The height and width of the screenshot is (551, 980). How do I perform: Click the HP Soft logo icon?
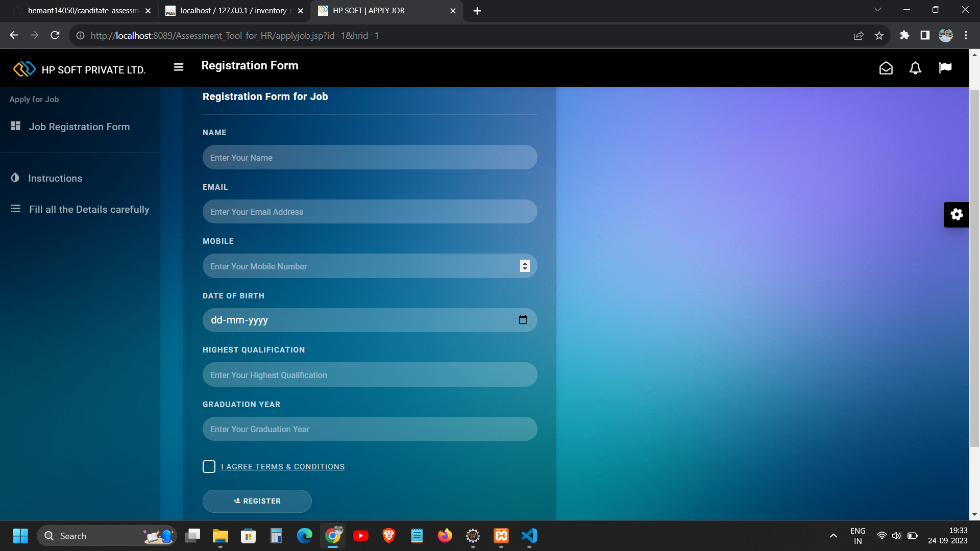[x=24, y=69]
